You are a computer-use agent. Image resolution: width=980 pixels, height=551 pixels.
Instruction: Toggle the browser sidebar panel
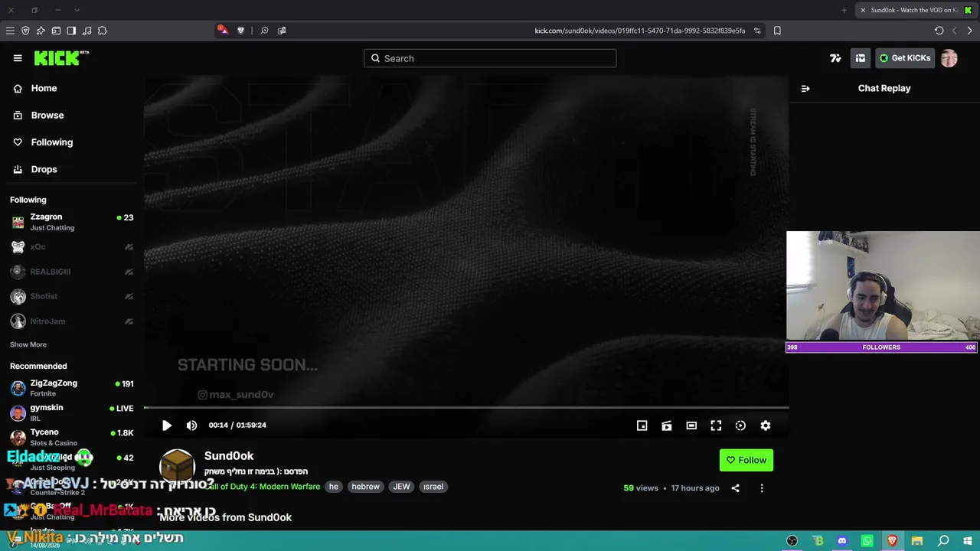click(x=71, y=31)
